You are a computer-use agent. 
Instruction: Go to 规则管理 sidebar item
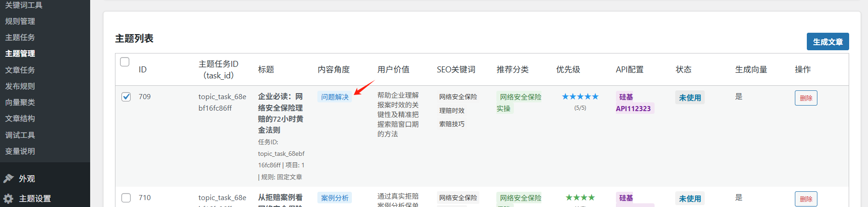click(x=20, y=21)
